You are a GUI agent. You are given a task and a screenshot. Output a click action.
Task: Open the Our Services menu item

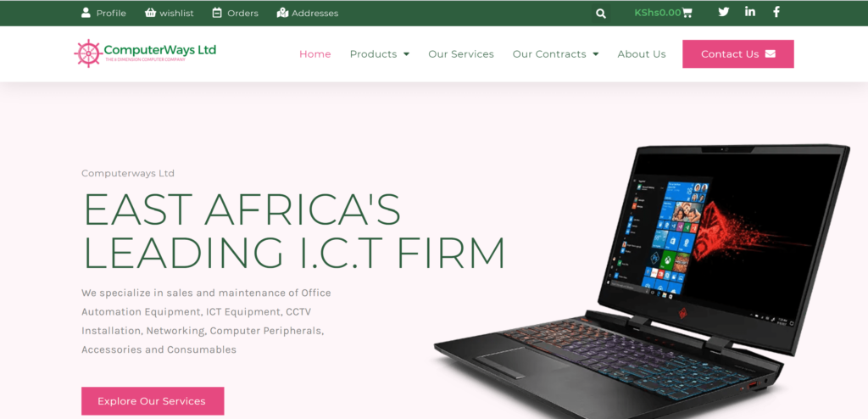[x=461, y=54]
